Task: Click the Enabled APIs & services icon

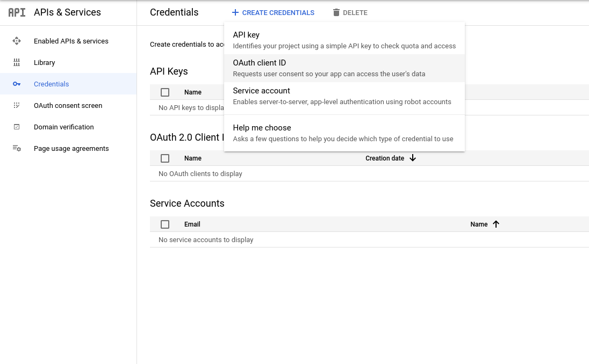Action: click(17, 41)
